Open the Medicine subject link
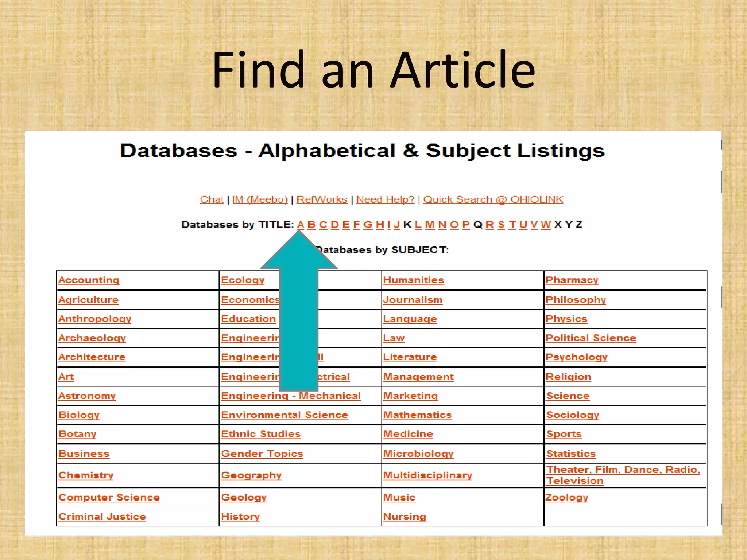The width and height of the screenshot is (747, 560). [x=408, y=434]
